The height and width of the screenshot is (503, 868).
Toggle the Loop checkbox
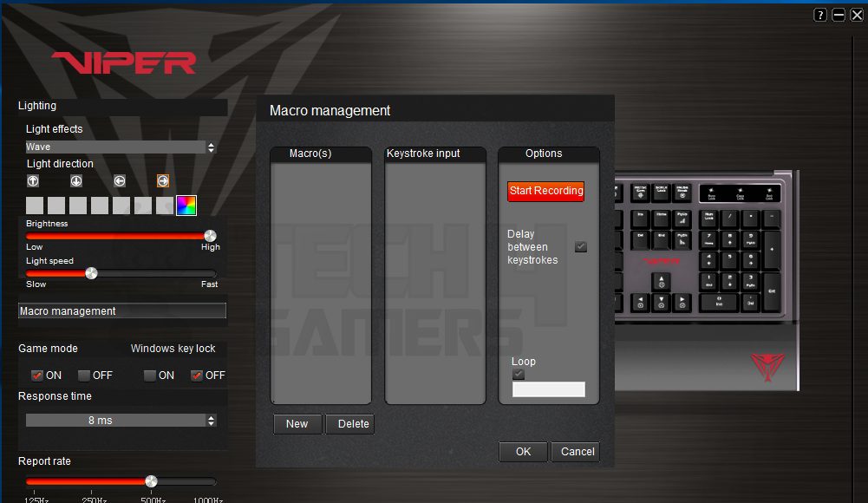(x=519, y=375)
